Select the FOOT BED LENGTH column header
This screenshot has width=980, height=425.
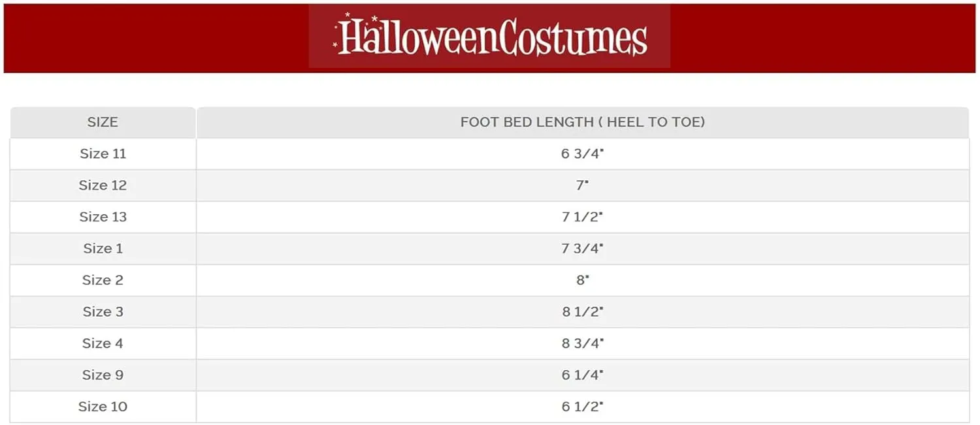[x=583, y=122]
